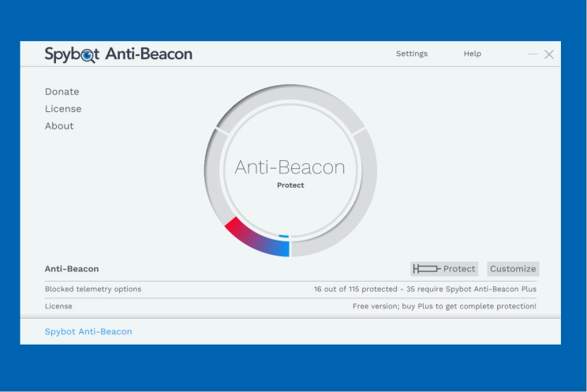Click the Spybot Anti-Beacon logo
This screenshot has height=392, width=587.
coord(118,54)
